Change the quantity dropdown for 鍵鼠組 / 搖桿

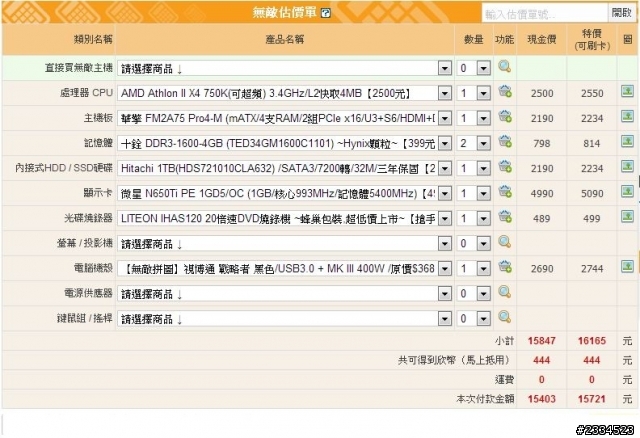[473, 319]
